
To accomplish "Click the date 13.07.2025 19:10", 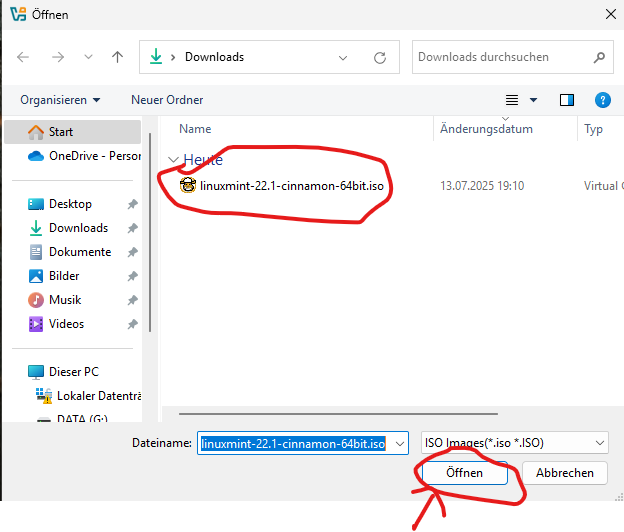I will point(482,186).
